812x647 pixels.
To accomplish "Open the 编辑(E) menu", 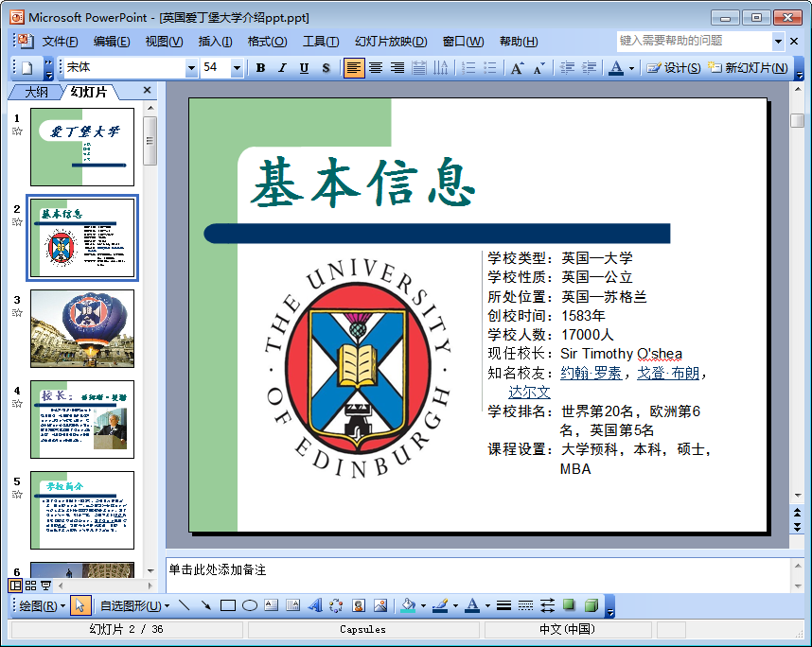I will tap(112, 42).
